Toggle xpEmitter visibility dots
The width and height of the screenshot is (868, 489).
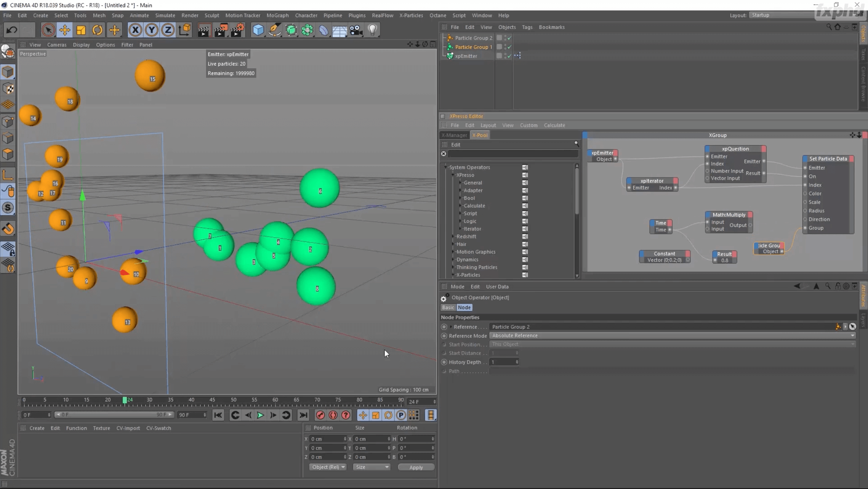506,56
